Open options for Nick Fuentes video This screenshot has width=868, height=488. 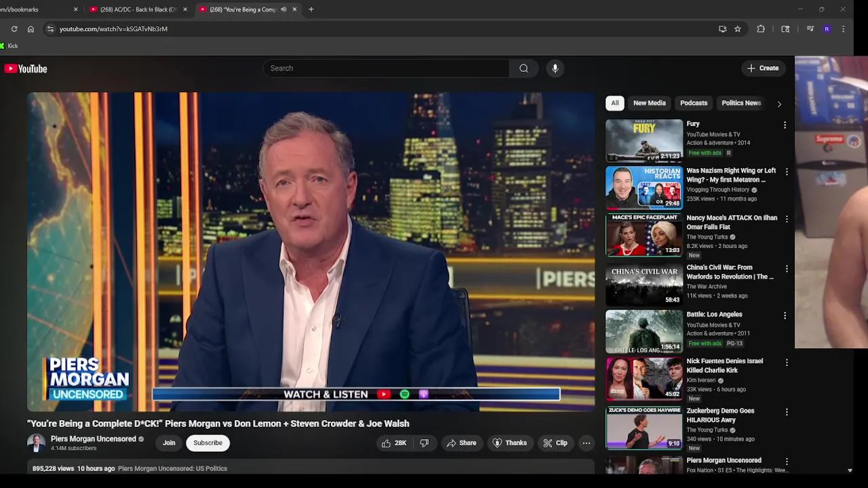point(787,363)
